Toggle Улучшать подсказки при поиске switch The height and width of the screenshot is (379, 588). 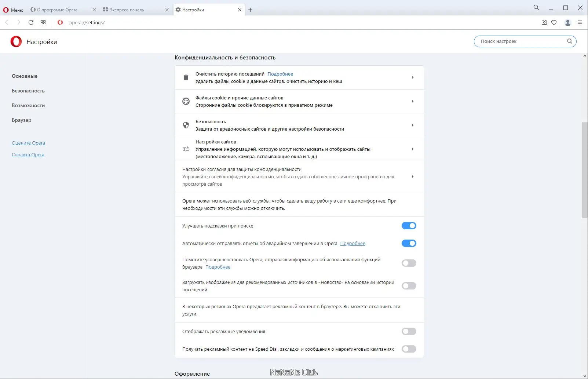409,226
